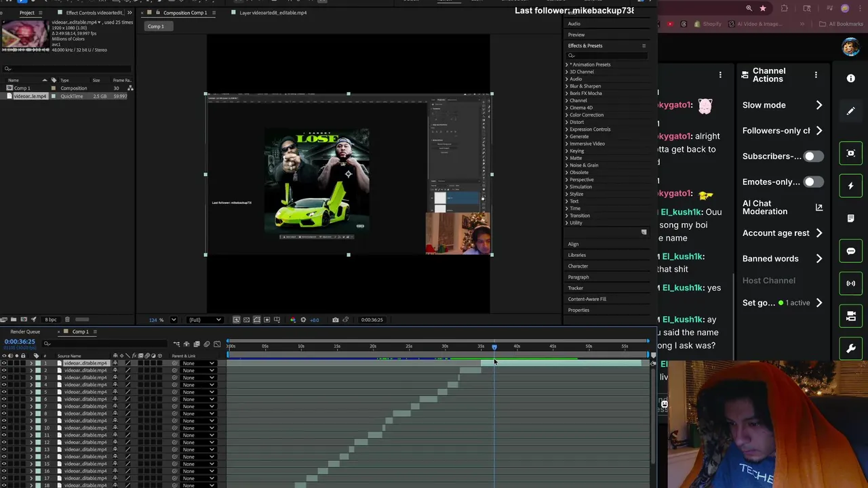Hide layer 5 using its eye icon
Screen dimensions: 868x488
pyautogui.click(x=4, y=392)
